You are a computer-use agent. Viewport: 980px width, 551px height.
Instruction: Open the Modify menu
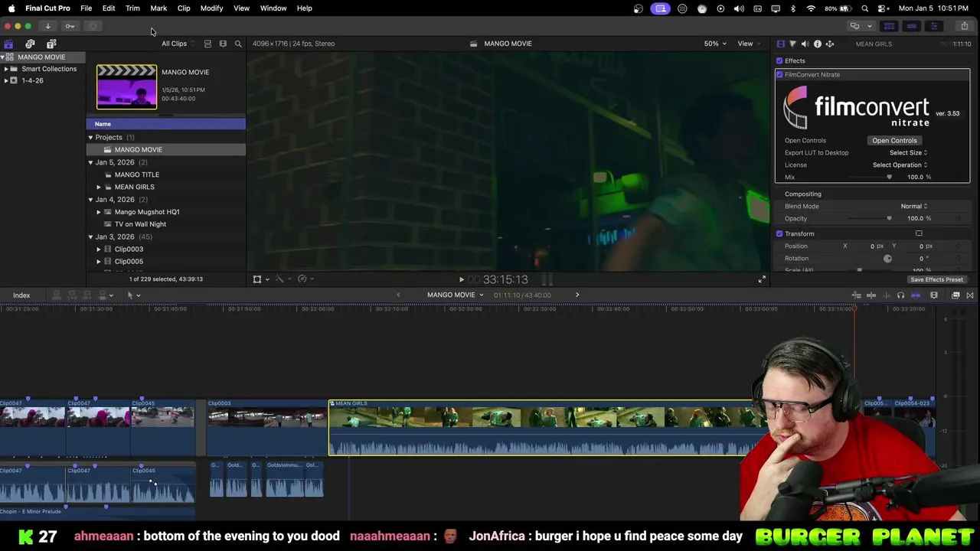coord(211,8)
